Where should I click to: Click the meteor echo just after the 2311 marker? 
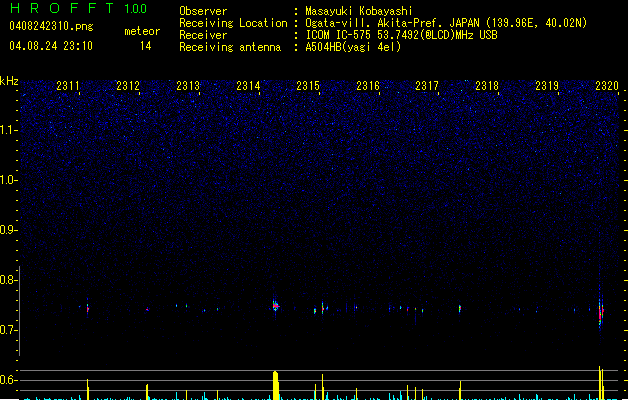click(x=87, y=308)
